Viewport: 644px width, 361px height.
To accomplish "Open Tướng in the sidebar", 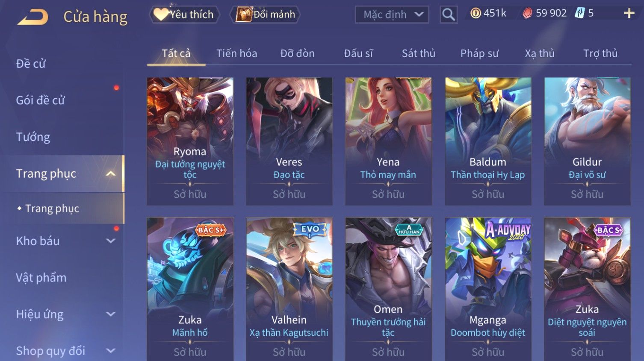I will [33, 137].
